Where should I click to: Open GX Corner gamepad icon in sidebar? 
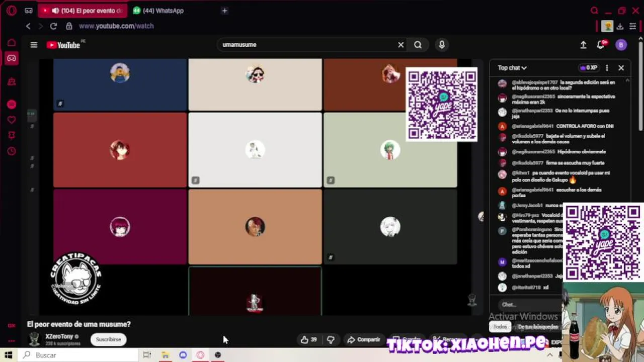pyautogui.click(x=11, y=58)
